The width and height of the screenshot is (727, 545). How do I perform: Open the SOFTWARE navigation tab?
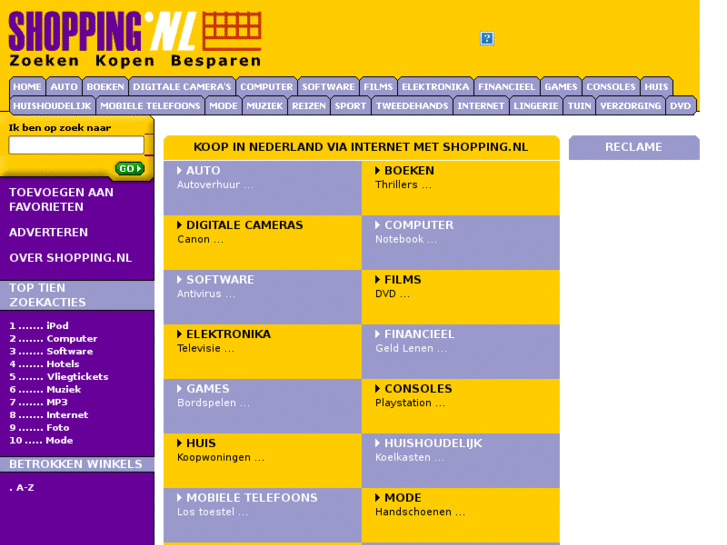click(328, 86)
